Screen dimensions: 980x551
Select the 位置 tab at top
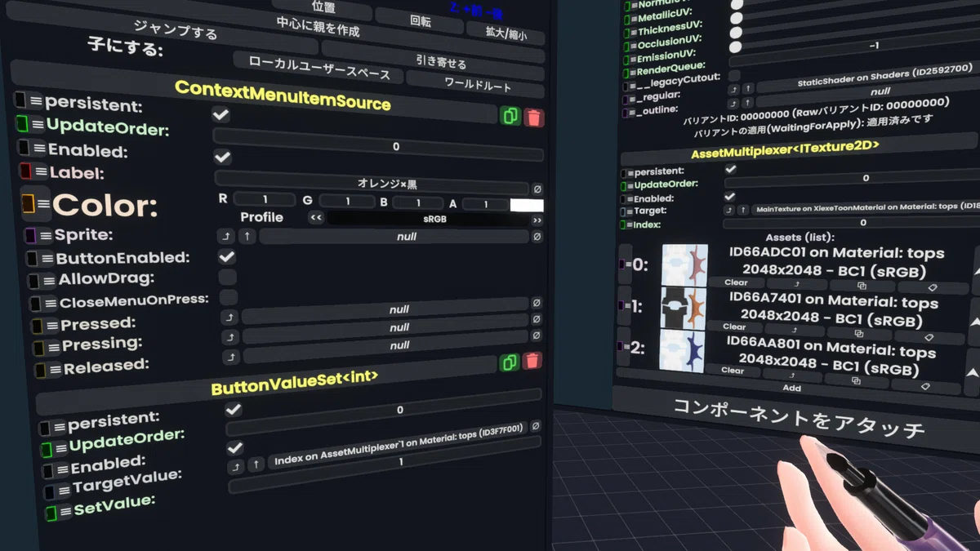click(x=323, y=8)
